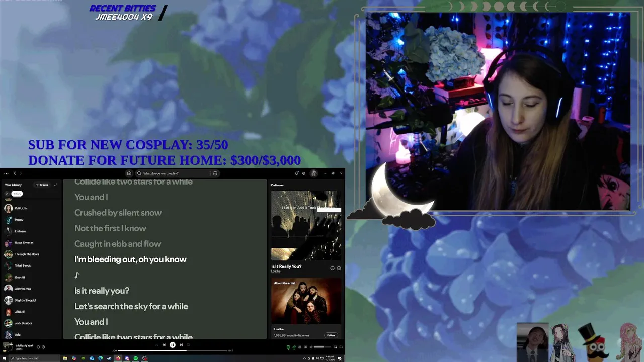This screenshot has width=644, height=362.
Task: Open Spotify Home
Action: [129, 173]
